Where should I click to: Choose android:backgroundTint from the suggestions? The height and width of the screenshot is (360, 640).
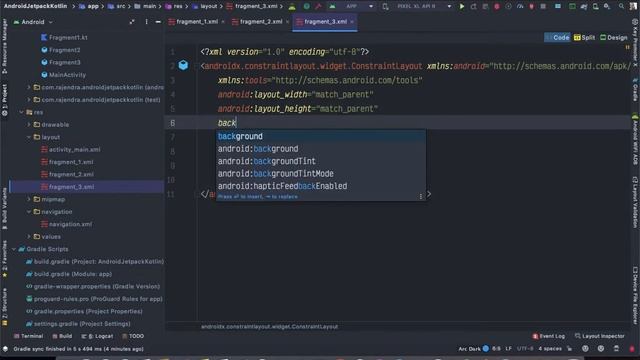click(x=321, y=161)
